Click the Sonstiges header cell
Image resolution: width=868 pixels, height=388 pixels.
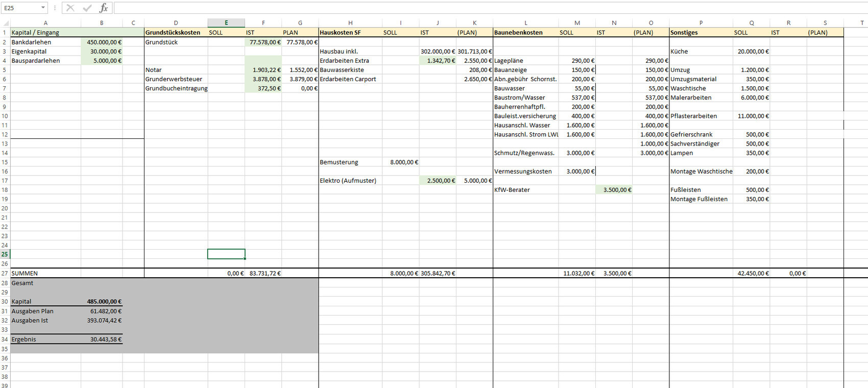[701, 33]
